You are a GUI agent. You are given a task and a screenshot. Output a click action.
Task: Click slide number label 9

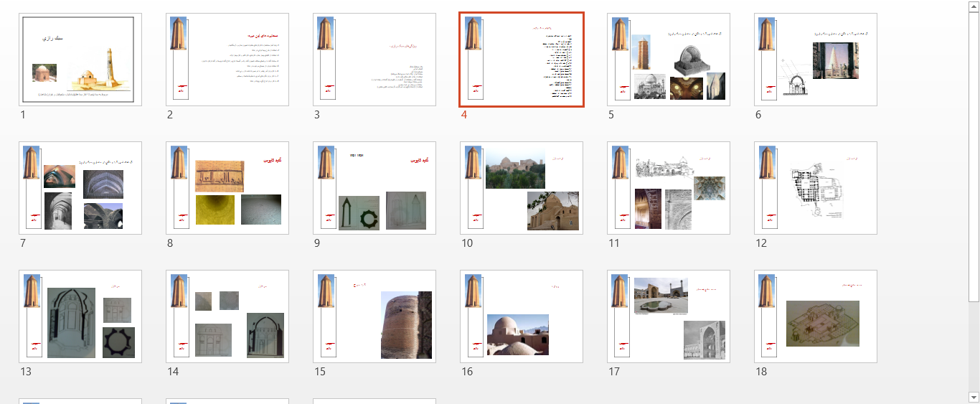317,243
